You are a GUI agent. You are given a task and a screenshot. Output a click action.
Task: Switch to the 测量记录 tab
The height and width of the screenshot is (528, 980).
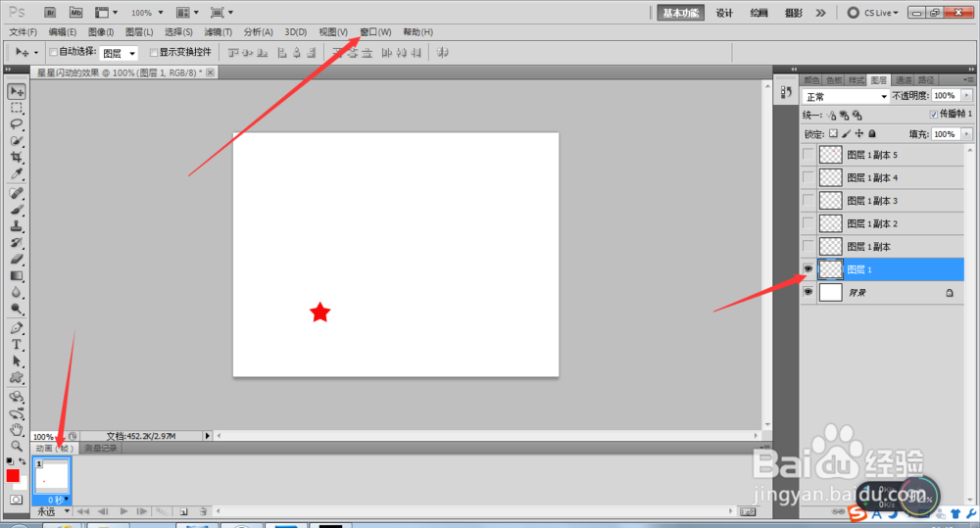tap(101, 448)
